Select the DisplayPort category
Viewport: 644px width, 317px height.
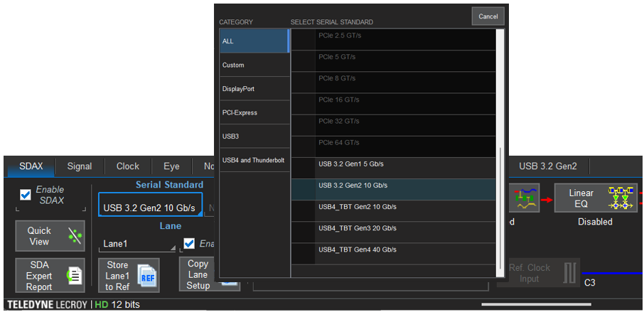pyautogui.click(x=254, y=89)
